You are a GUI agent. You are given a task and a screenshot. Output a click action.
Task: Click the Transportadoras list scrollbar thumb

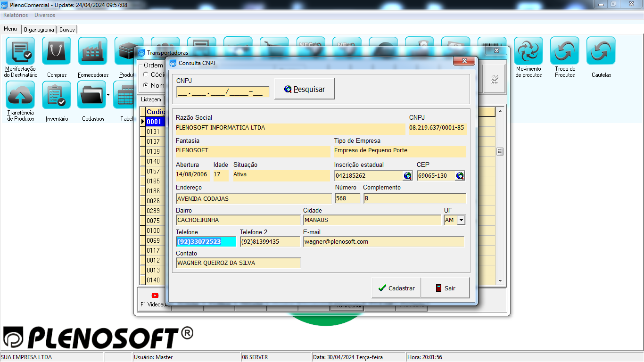tap(500, 152)
